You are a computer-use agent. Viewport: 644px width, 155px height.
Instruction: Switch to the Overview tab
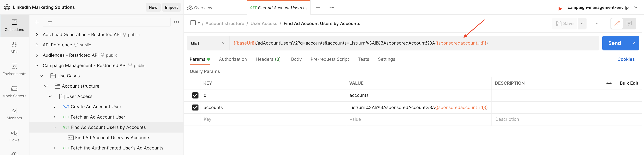coord(199,8)
